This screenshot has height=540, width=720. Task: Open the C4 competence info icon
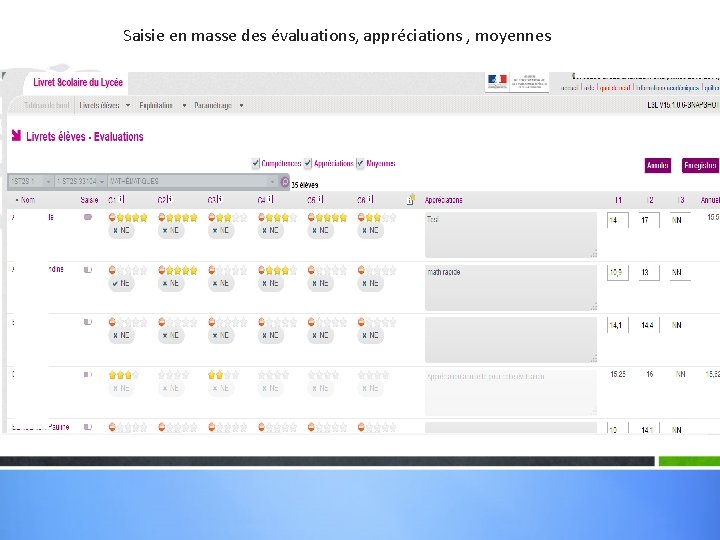[271, 199]
